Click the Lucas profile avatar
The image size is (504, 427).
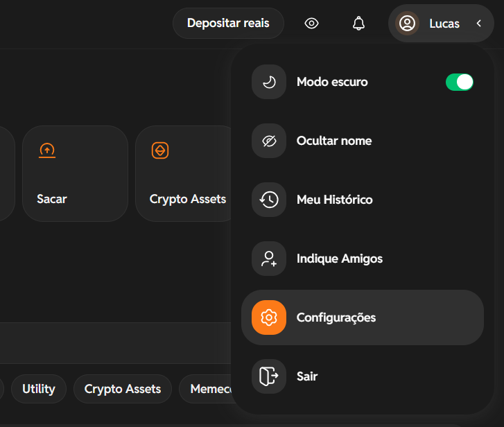(407, 24)
